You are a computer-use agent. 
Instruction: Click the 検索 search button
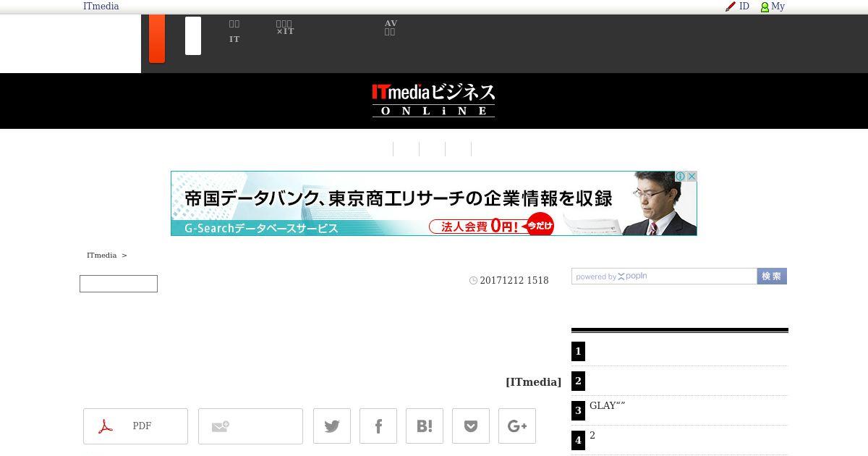tap(772, 276)
